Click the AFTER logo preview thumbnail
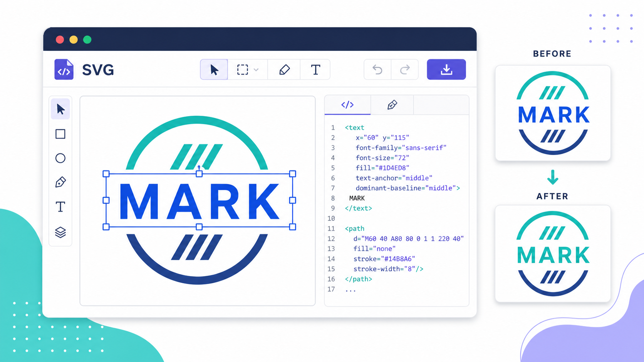 click(x=553, y=254)
